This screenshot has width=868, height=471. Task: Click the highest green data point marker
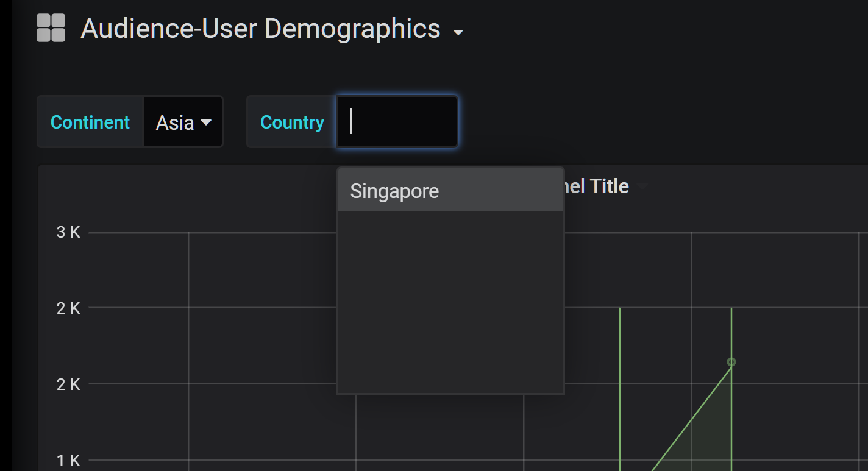pyautogui.click(x=731, y=361)
